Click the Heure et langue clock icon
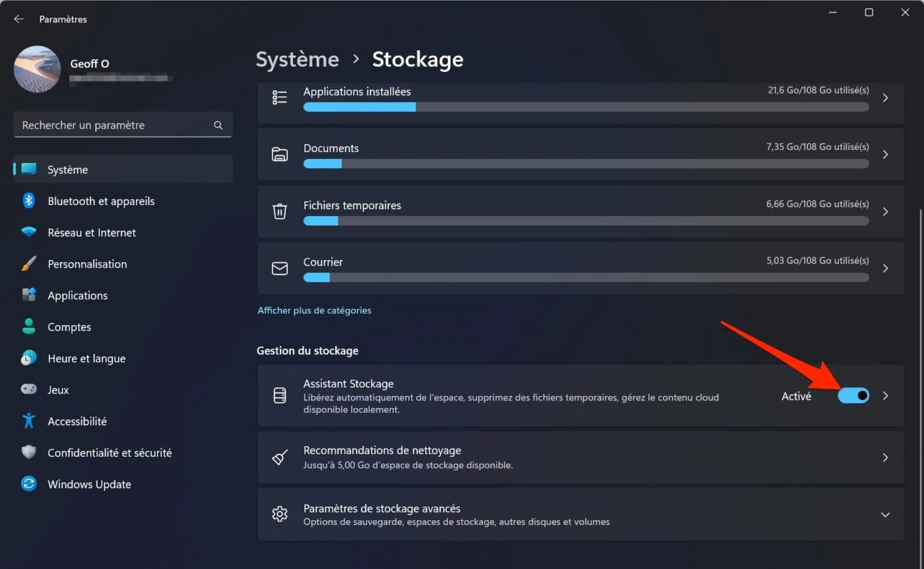The width and height of the screenshot is (924, 569). click(29, 359)
